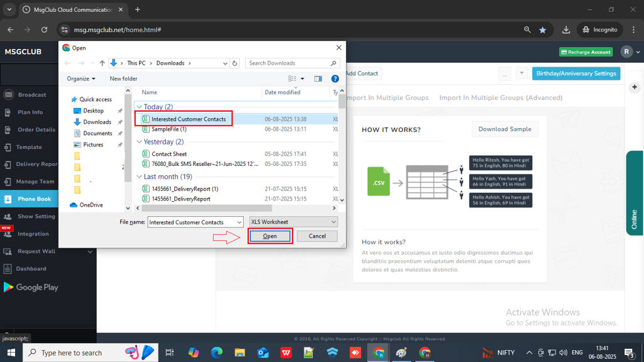Select OneDrive in the navigation pane

(x=91, y=205)
